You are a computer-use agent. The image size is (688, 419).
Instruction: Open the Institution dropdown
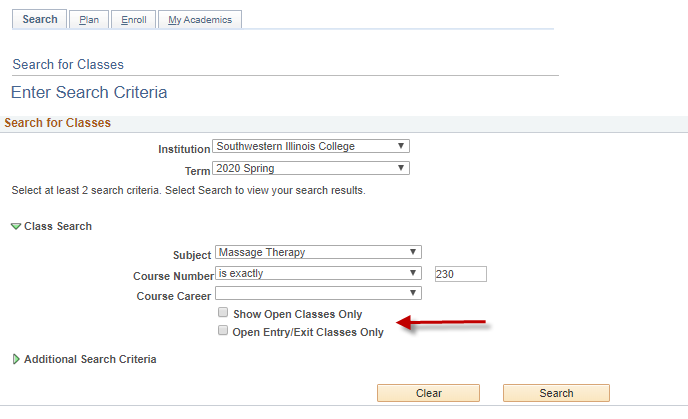pyautogui.click(x=312, y=147)
